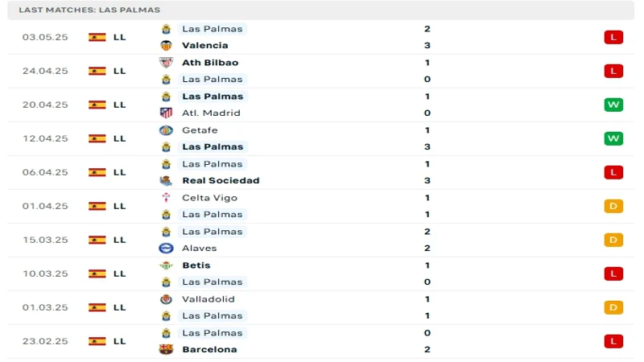
Task: Click the Barcelona club crest icon
Action: pyautogui.click(x=167, y=349)
